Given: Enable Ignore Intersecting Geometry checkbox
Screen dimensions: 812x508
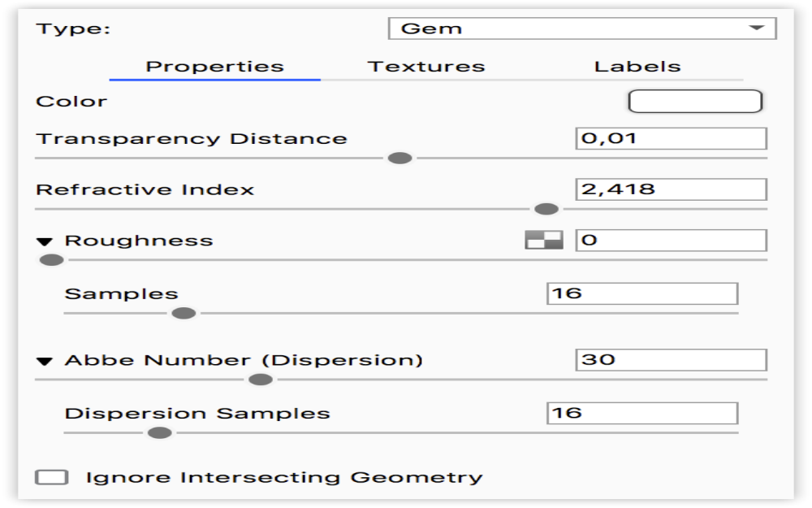Looking at the screenshot, I should point(52,477).
